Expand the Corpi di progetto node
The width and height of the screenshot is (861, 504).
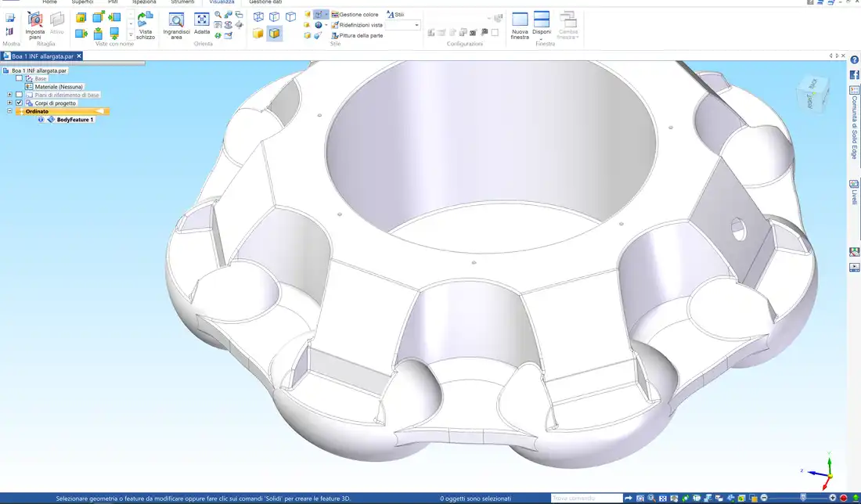click(x=10, y=103)
